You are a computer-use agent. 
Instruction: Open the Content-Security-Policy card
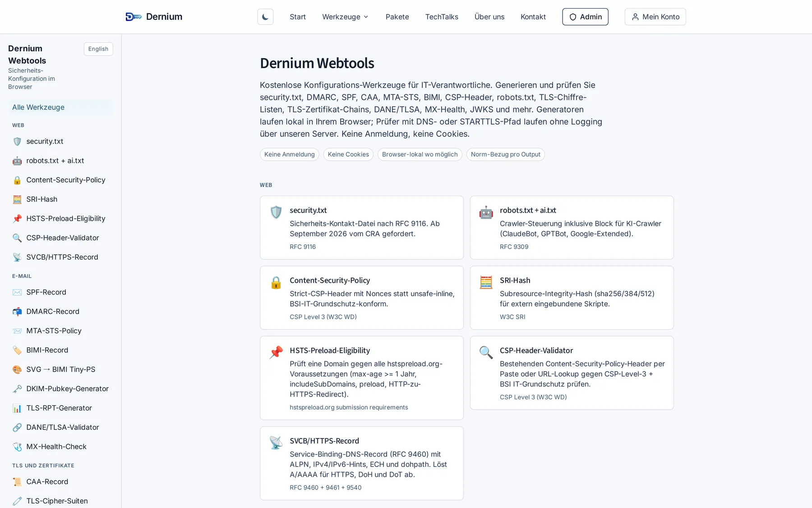362,298
